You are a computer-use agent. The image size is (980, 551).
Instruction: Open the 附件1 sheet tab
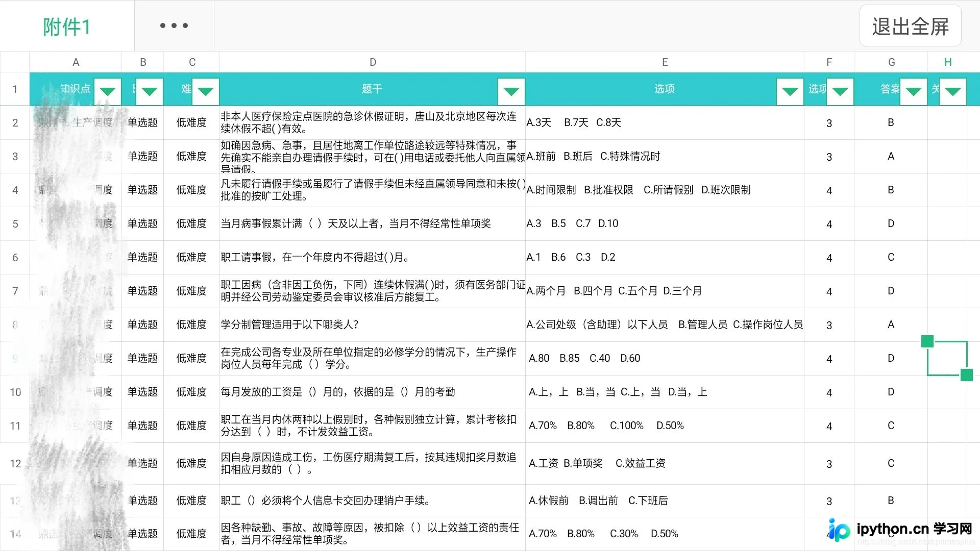tap(67, 26)
